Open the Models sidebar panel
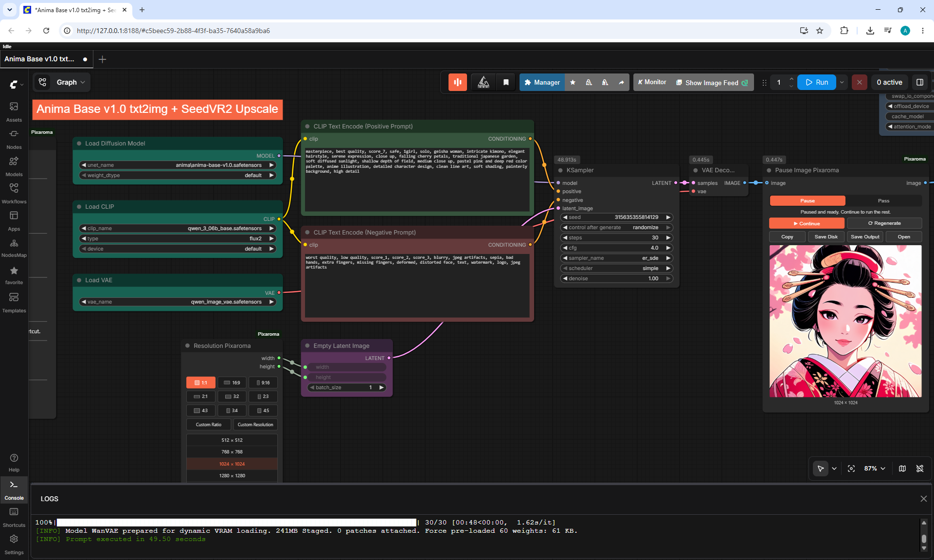Screen dimensions: 934x560 (14, 166)
